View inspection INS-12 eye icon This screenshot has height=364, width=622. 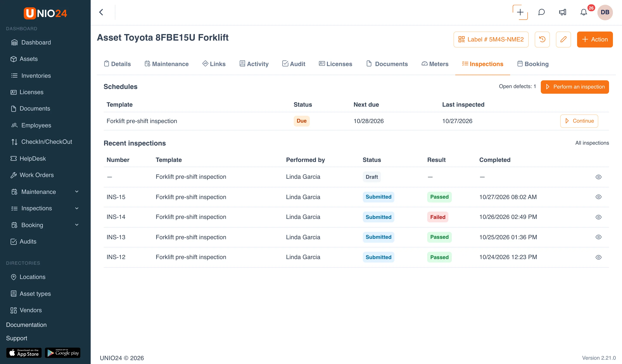598,257
